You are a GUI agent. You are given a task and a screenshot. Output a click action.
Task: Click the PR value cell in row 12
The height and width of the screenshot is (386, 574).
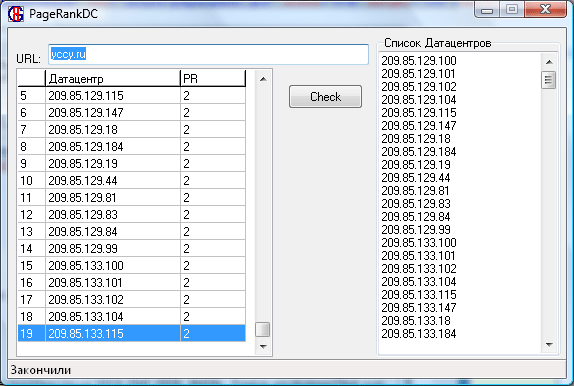pyautogui.click(x=213, y=215)
